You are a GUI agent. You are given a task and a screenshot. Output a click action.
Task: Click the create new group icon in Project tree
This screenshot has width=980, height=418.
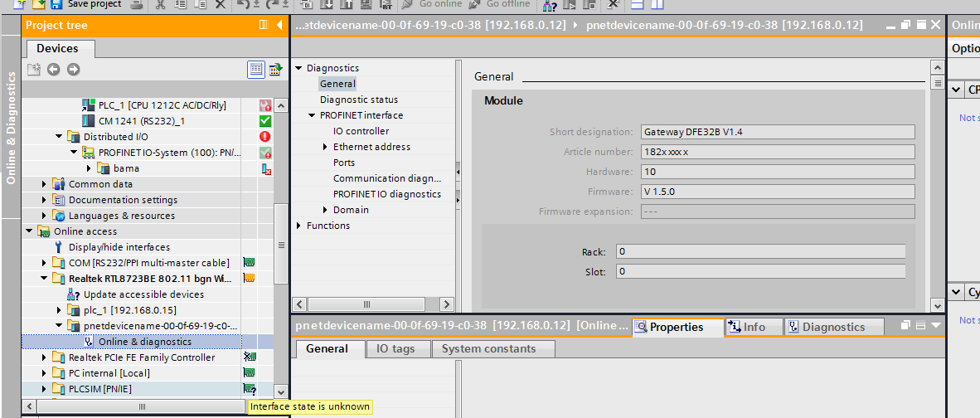34,70
